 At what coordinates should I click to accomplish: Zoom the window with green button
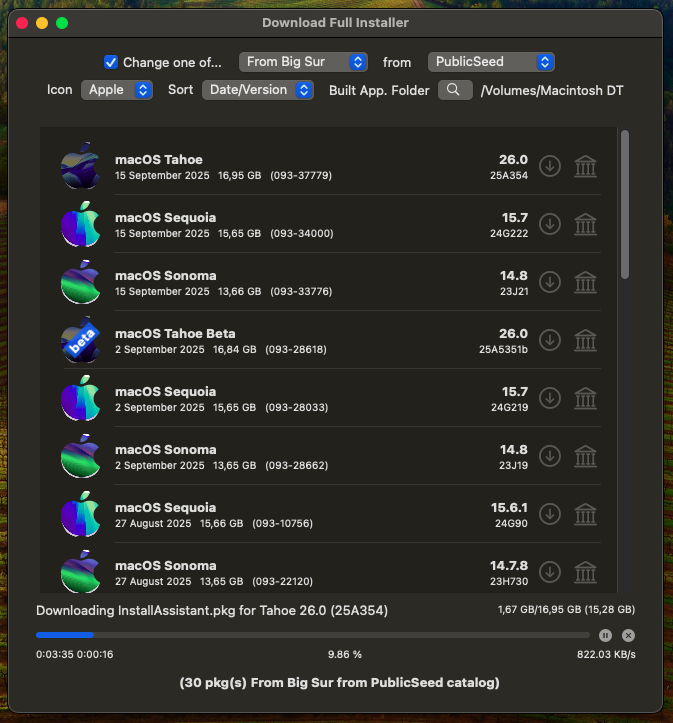pyautogui.click(x=62, y=23)
